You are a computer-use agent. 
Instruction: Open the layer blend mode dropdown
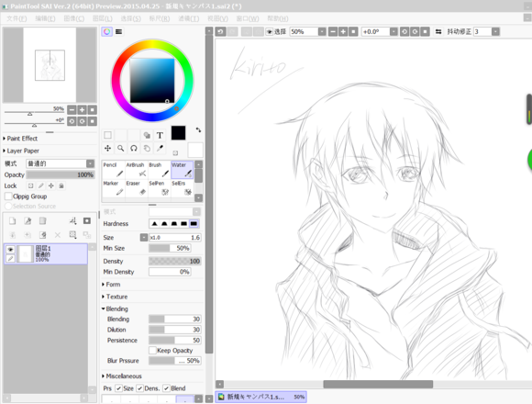[90, 163]
